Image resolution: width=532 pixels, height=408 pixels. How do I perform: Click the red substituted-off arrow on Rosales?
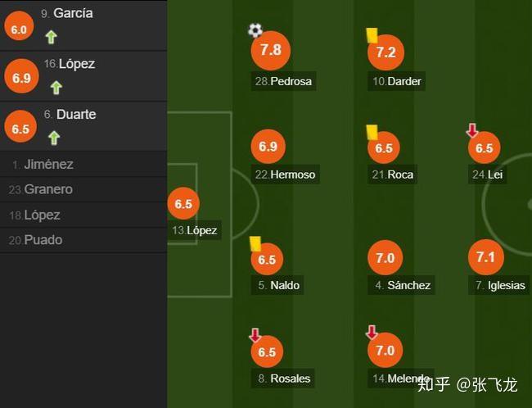(255, 335)
